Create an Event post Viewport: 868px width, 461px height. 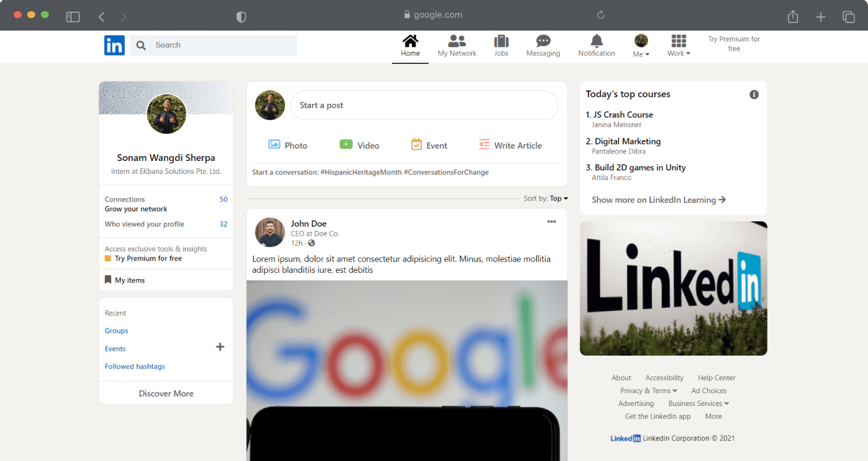(x=429, y=145)
